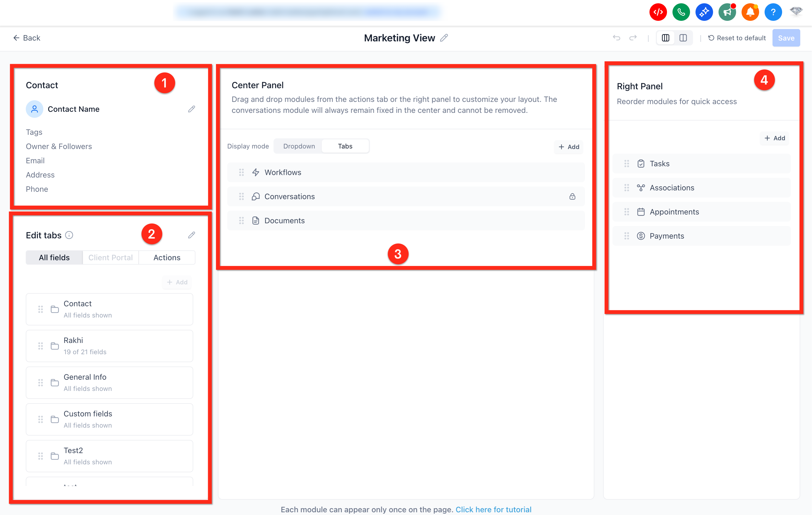Image resolution: width=812 pixels, height=515 pixels.
Task: Click the info icon beside Edit tabs
Action: pos(69,235)
